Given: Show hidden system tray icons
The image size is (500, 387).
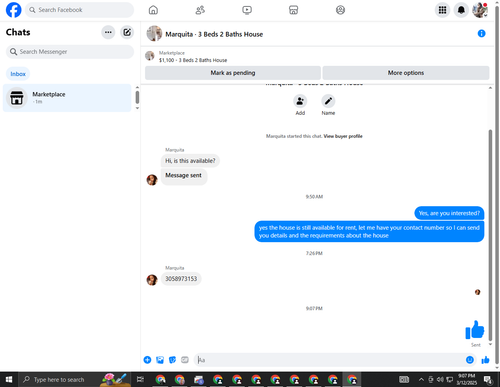Looking at the screenshot, I should [421, 379].
